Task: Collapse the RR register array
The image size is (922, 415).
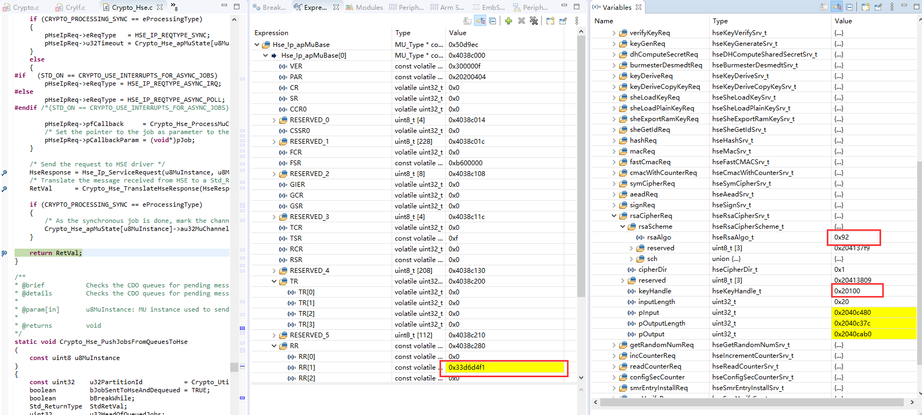Action: pos(274,346)
